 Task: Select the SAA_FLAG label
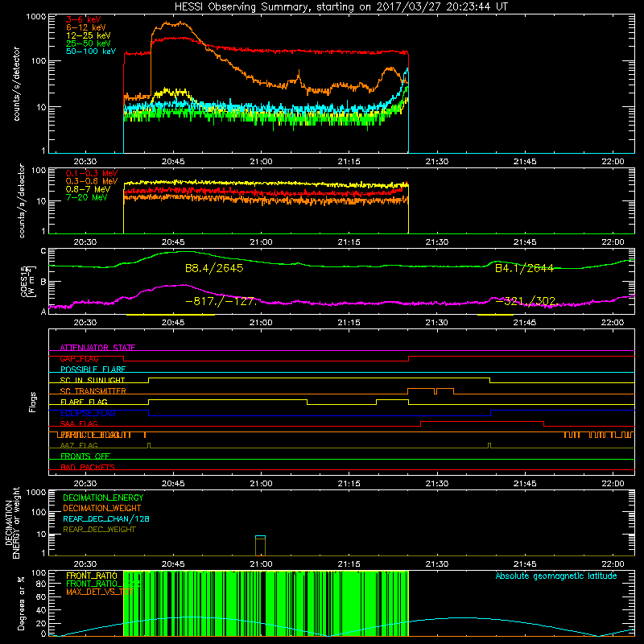[79, 423]
